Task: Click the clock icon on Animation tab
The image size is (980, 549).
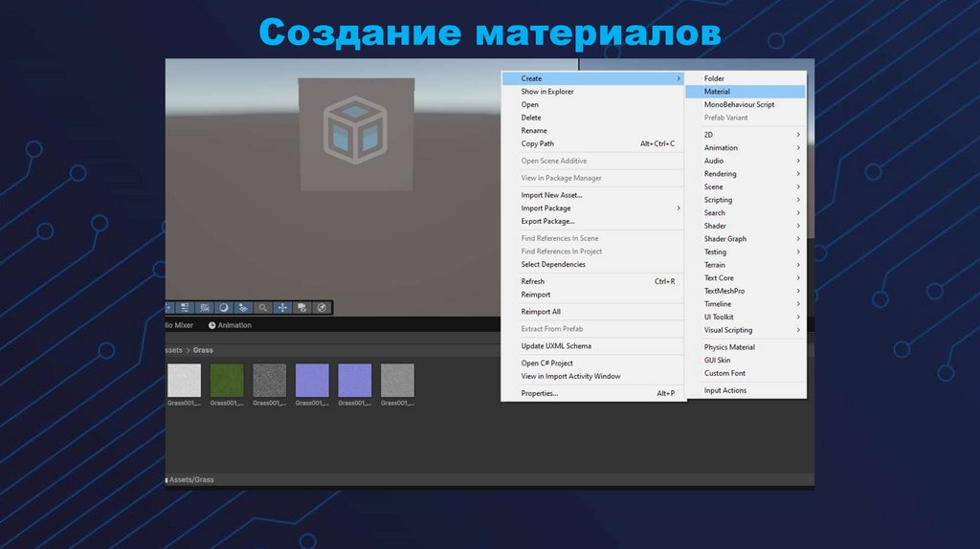Action: click(x=212, y=325)
